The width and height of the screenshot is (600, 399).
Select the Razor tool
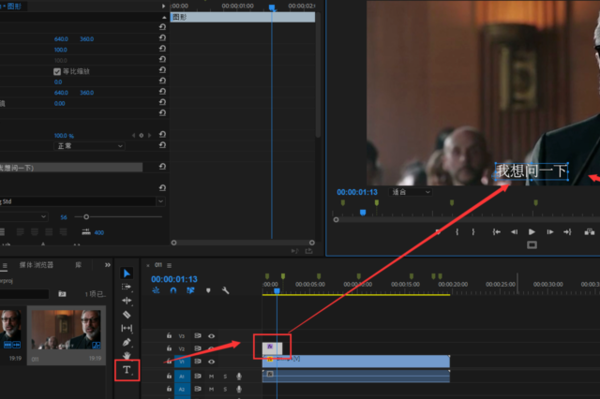pyautogui.click(x=127, y=314)
